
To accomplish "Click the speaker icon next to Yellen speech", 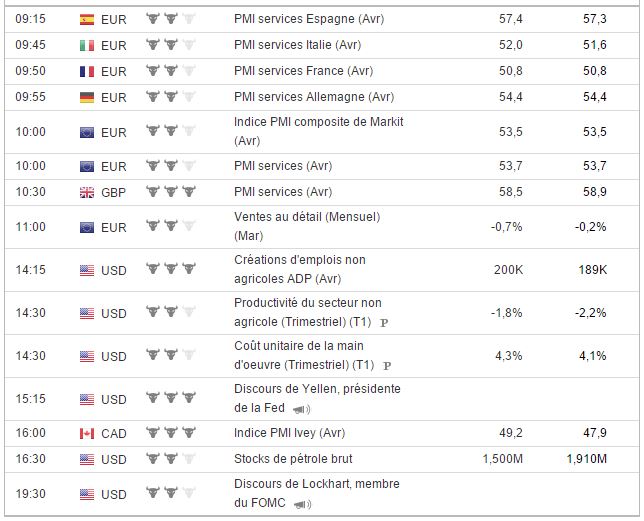I will coord(301,408).
